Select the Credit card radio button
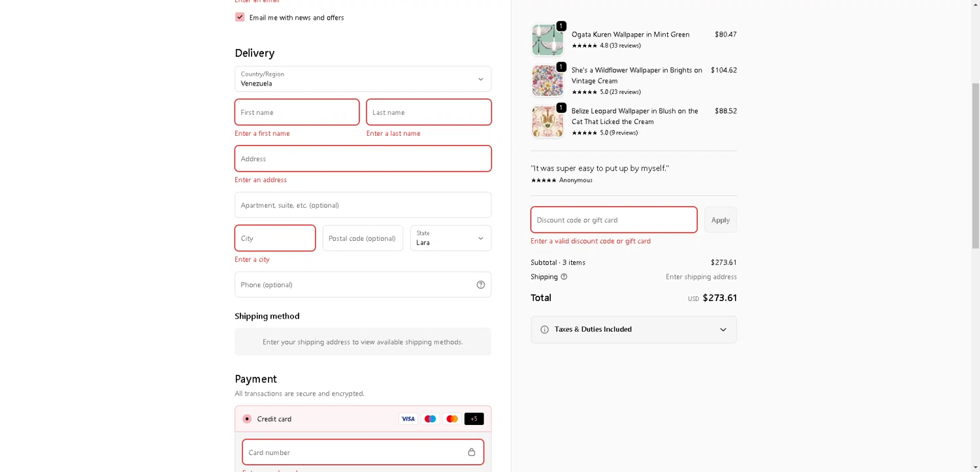The image size is (980, 472). click(247, 419)
